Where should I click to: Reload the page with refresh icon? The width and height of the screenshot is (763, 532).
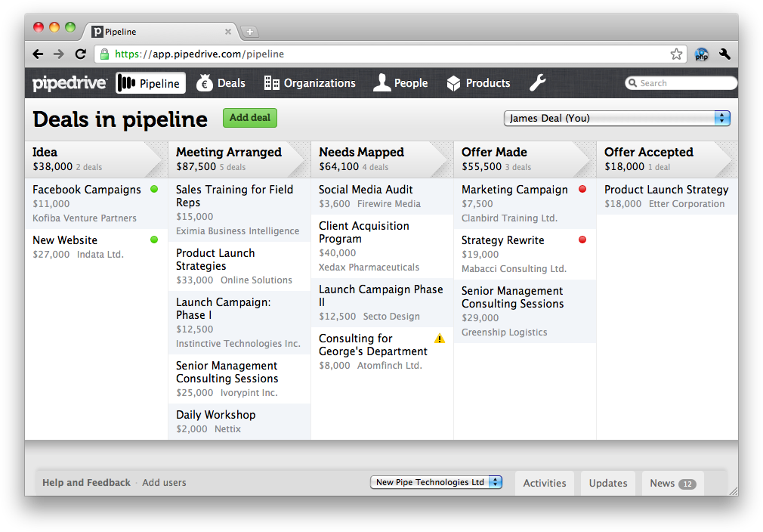pos(80,54)
